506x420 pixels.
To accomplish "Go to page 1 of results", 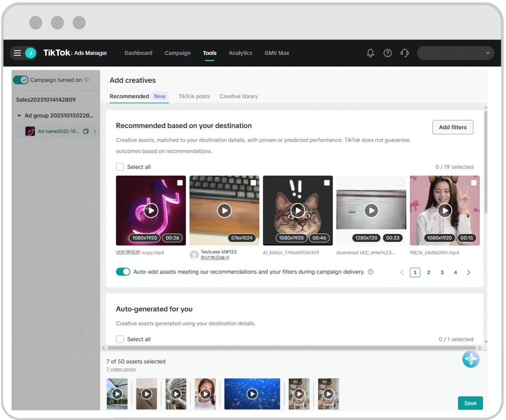I will tap(415, 273).
